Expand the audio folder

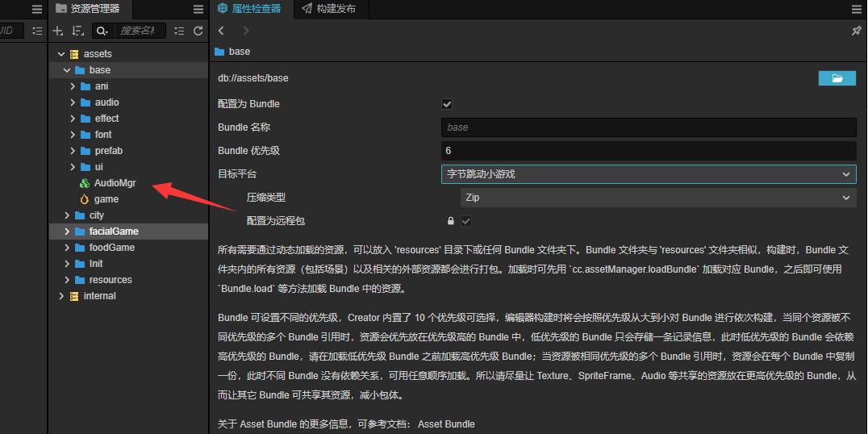(x=73, y=102)
